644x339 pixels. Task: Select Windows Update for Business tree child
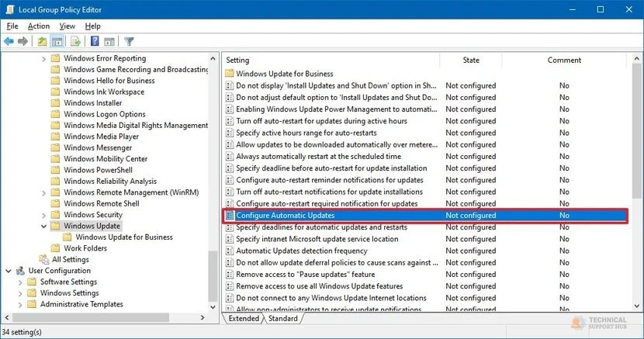(x=124, y=237)
